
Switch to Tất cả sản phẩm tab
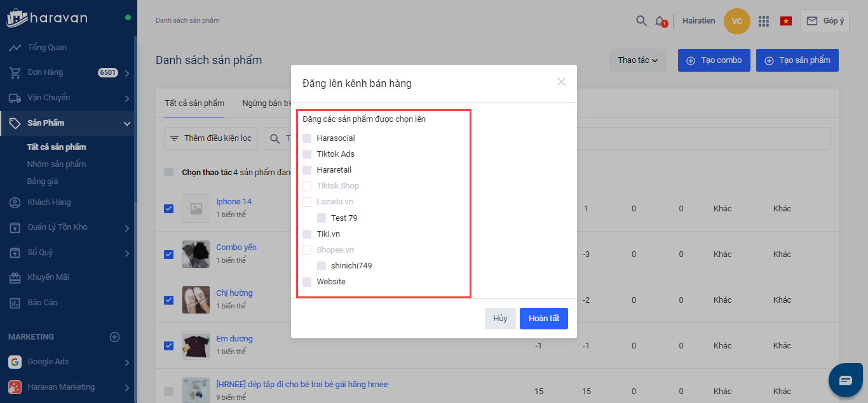click(194, 103)
